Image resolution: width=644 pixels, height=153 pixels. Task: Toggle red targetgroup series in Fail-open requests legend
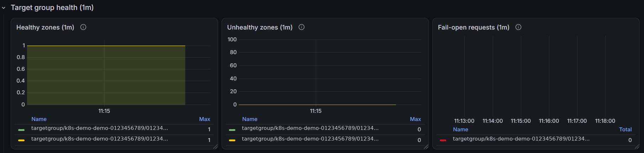(x=521, y=139)
